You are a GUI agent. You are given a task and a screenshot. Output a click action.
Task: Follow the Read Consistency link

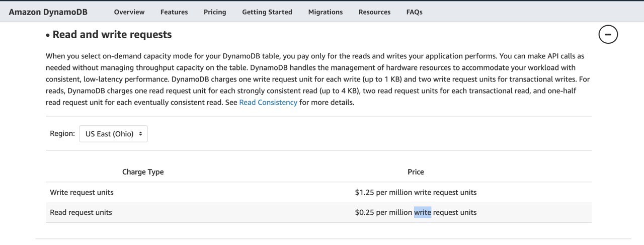(268, 102)
